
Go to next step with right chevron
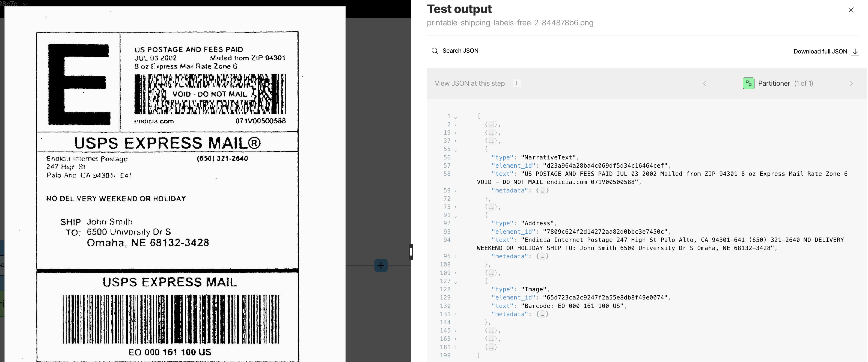[851, 84]
